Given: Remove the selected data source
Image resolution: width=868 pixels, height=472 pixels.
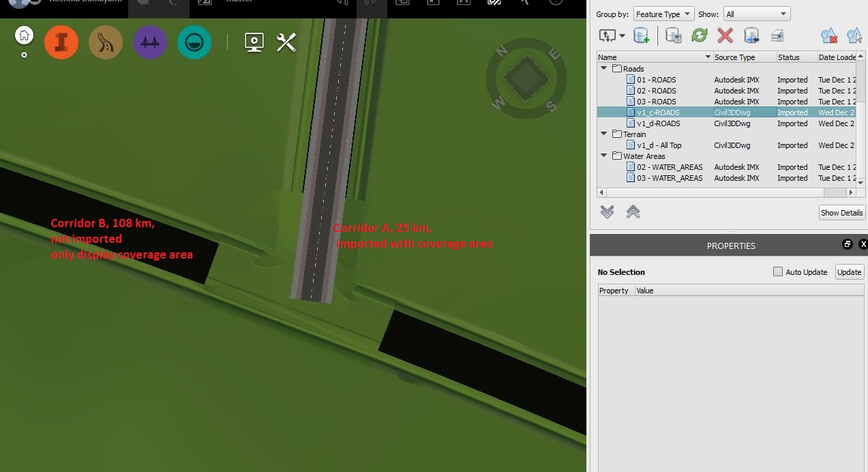Looking at the screenshot, I should (724, 35).
